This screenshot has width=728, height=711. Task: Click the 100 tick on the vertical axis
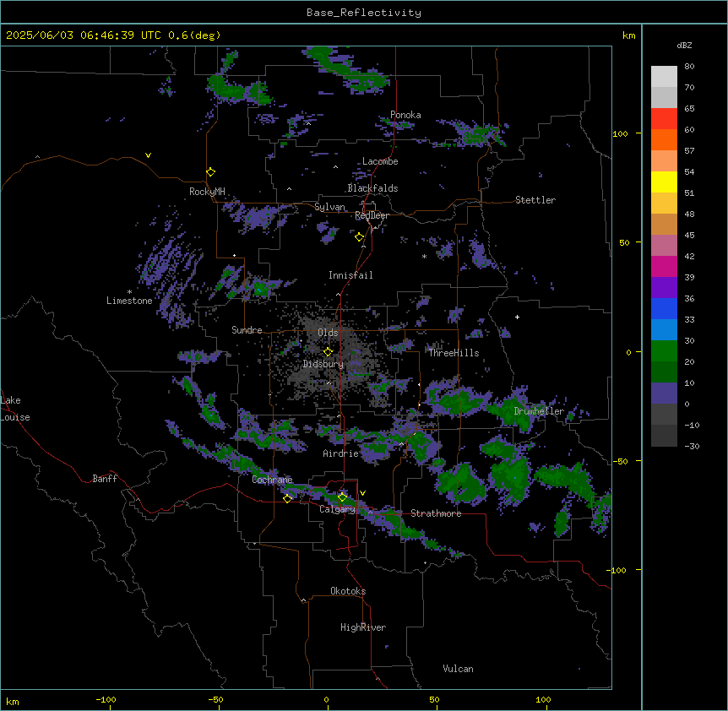coord(620,133)
